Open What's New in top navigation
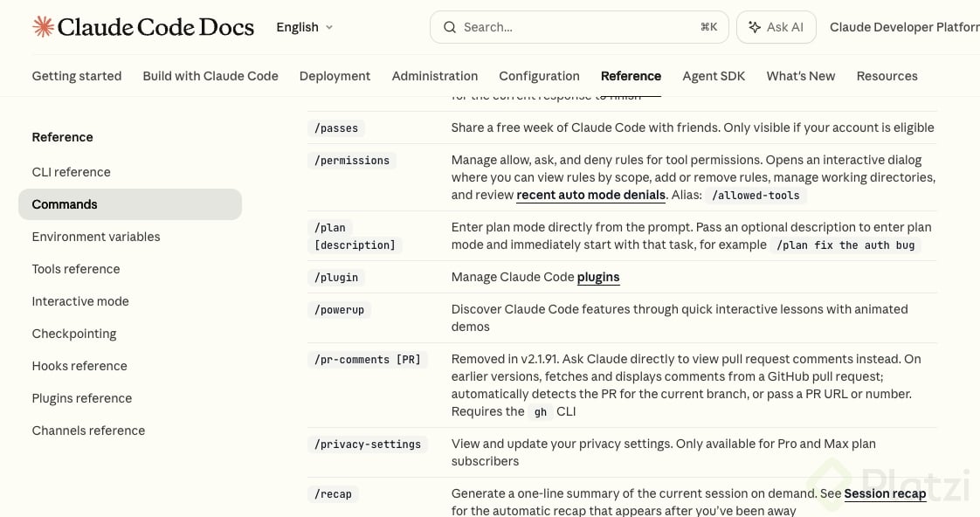The image size is (980, 517). pyautogui.click(x=800, y=76)
